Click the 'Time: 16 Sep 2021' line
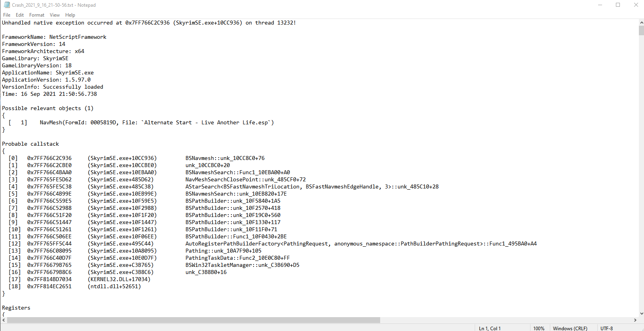644x331 pixels. coord(49,94)
